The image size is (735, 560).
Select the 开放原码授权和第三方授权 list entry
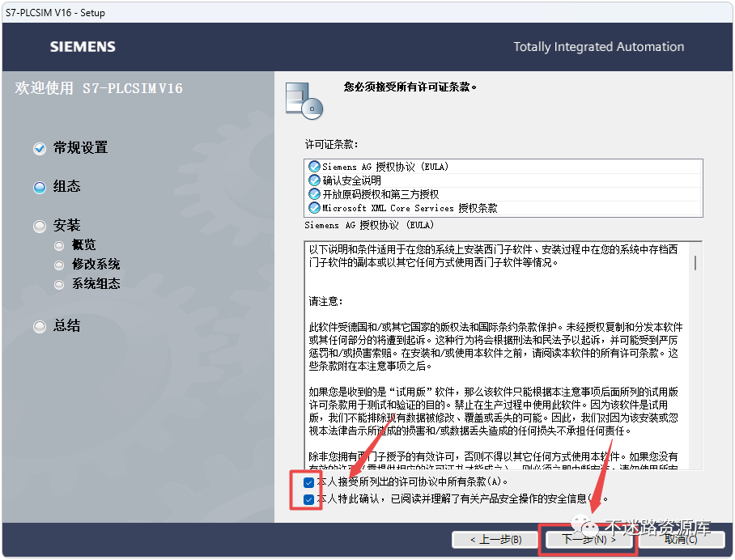click(x=503, y=193)
